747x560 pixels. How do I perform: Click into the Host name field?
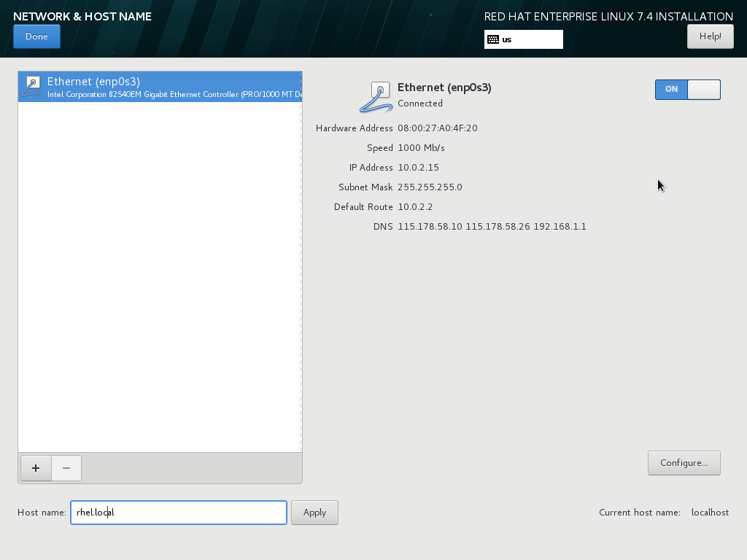179,513
